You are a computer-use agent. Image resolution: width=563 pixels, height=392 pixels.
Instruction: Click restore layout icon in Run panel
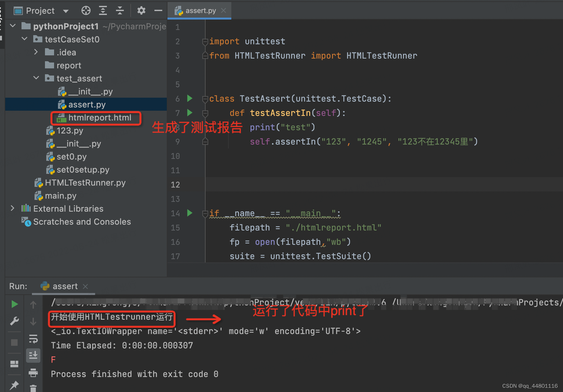pyautogui.click(x=14, y=364)
